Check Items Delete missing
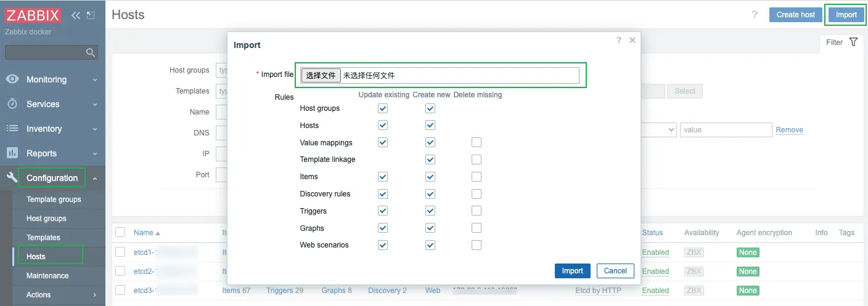Viewport: 868px width, 306px height. point(477,177)
